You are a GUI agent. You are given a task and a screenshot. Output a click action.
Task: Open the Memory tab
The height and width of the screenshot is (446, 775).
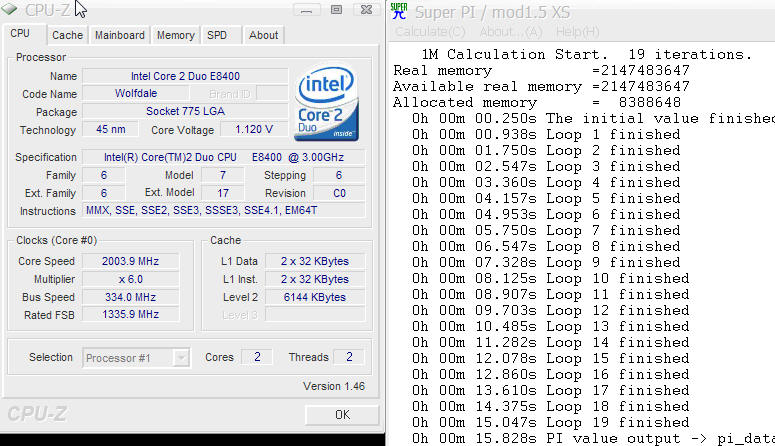175,35
